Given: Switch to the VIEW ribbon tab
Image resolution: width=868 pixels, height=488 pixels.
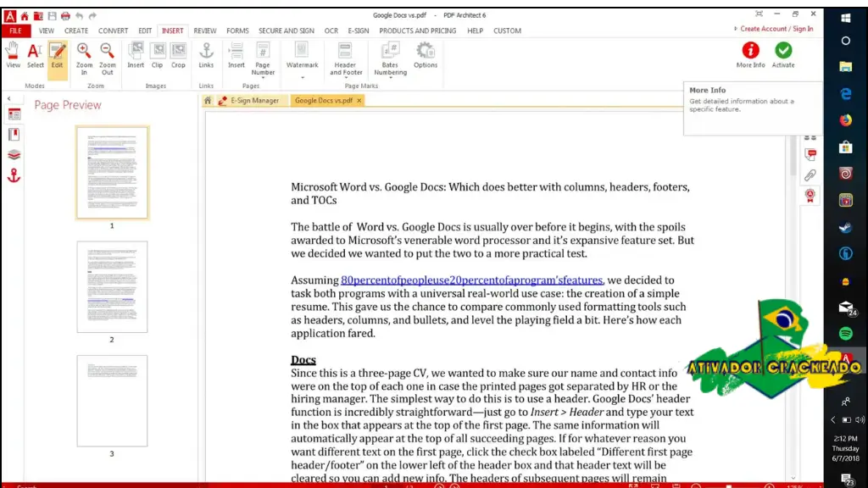Looking at the screenshot, I should coord(47,31).
